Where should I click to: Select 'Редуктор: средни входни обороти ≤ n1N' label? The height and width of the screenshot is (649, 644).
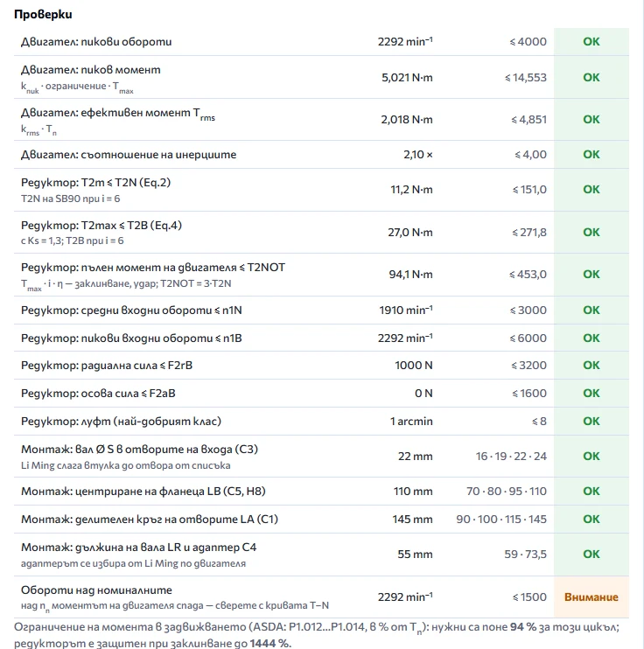tap(131, 310)
